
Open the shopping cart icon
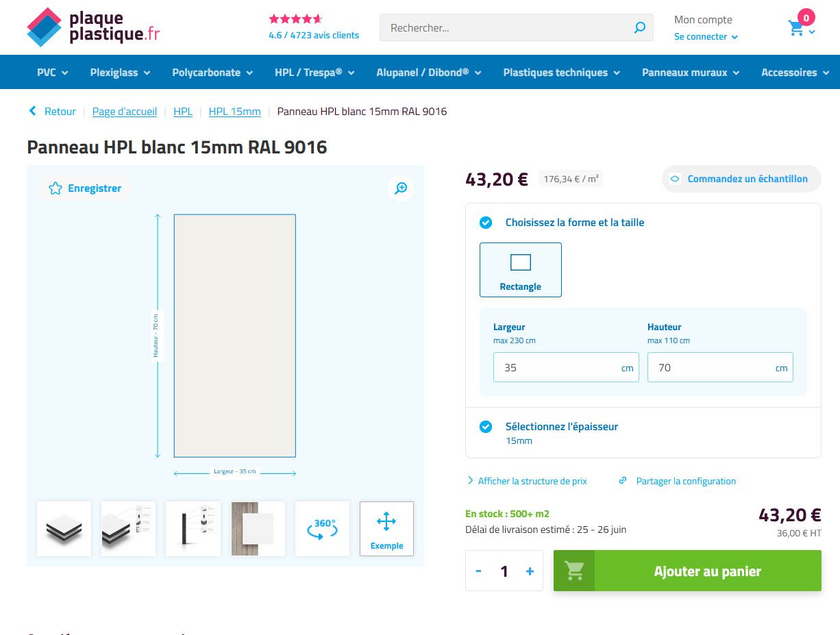(796, 29)
